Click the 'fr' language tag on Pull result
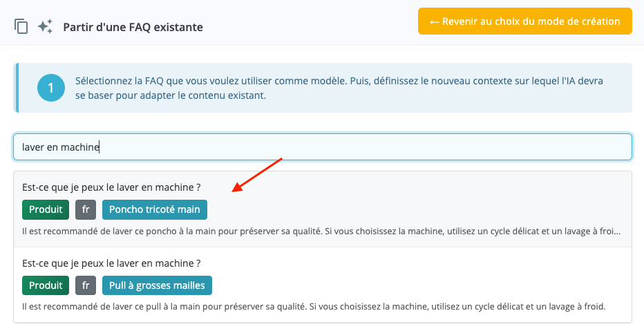Viewport: 644px width, 331px height. coord(86,285)
